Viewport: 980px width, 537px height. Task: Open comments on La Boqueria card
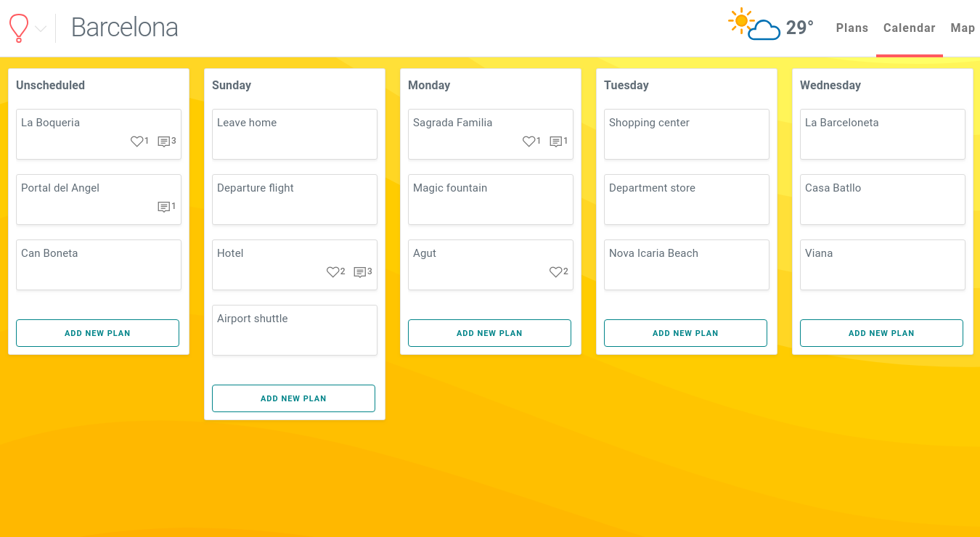[164, 142]
